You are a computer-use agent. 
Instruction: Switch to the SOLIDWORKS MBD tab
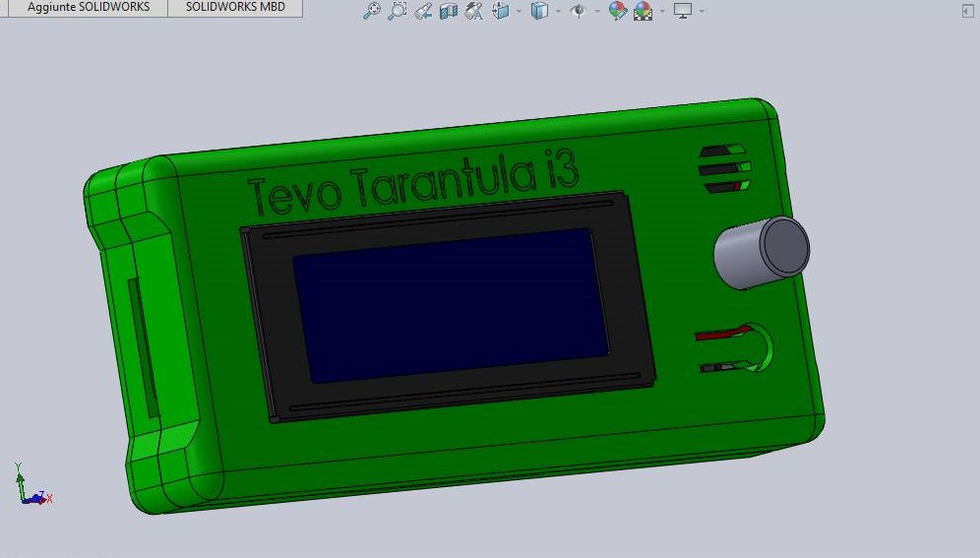pos(235,8)
